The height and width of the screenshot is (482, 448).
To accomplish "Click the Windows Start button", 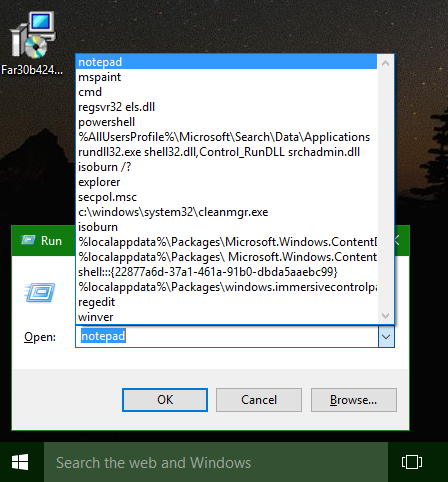I will pyautogui.click(x=20, y=462).
